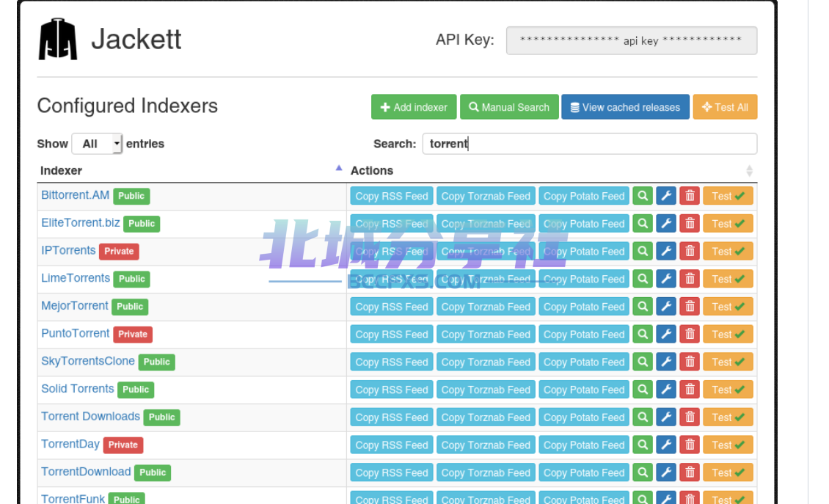Click the Public badge next to SkyTorrentsClone
829x504 pixels.
[157, 362]
